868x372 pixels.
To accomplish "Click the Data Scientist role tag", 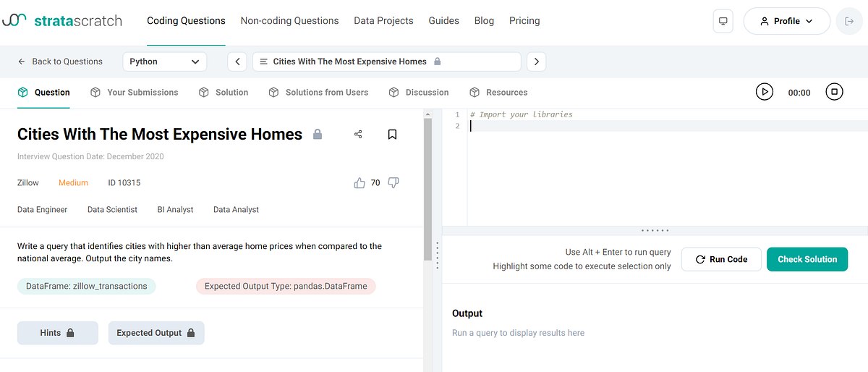I will (x=112, y=210).
